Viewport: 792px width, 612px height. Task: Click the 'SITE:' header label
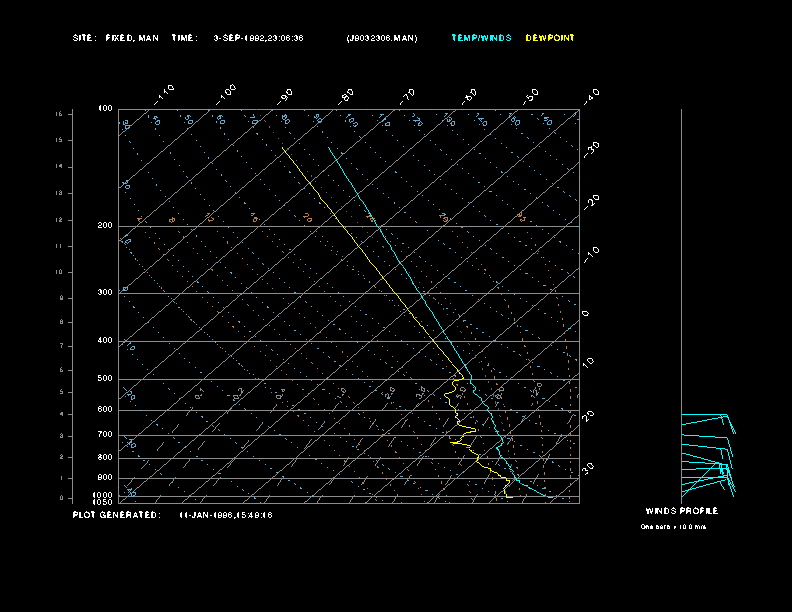(83, 38)
